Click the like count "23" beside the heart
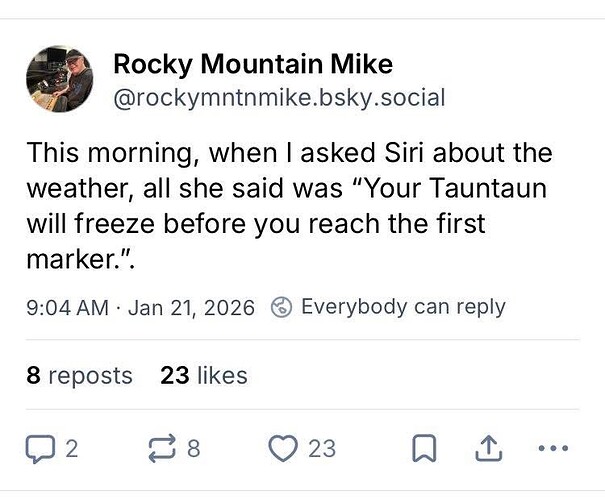 pos(322,449)
